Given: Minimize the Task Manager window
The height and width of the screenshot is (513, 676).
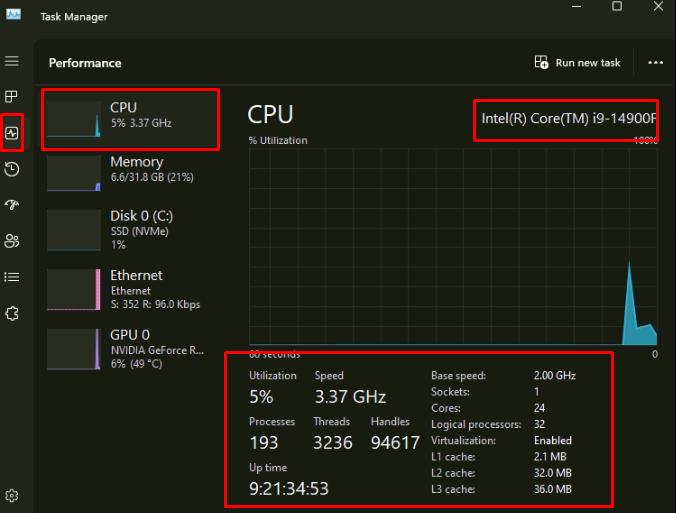Looking at the screenshot, I should click(576, 6).
